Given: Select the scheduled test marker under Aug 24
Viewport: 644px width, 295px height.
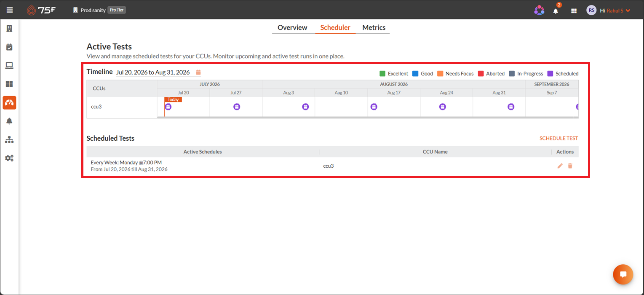Looking at the screenshot, I should pos(442,107).
